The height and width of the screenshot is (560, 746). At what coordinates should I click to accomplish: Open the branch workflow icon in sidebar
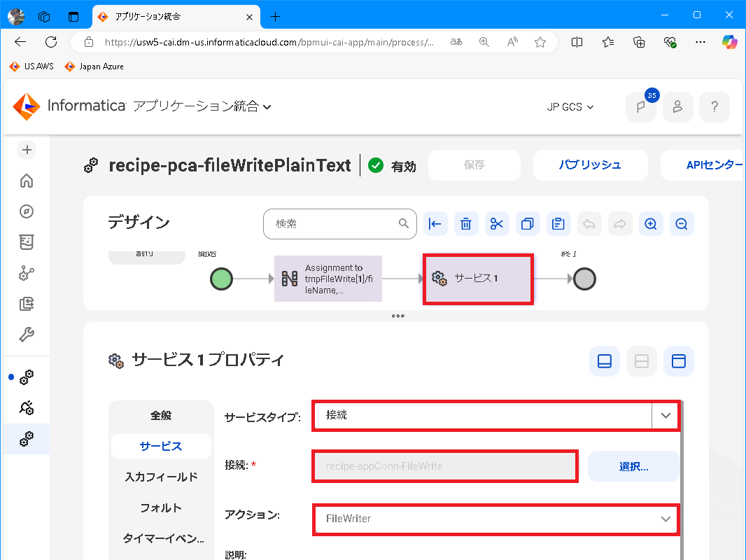(x=27, y=273)
